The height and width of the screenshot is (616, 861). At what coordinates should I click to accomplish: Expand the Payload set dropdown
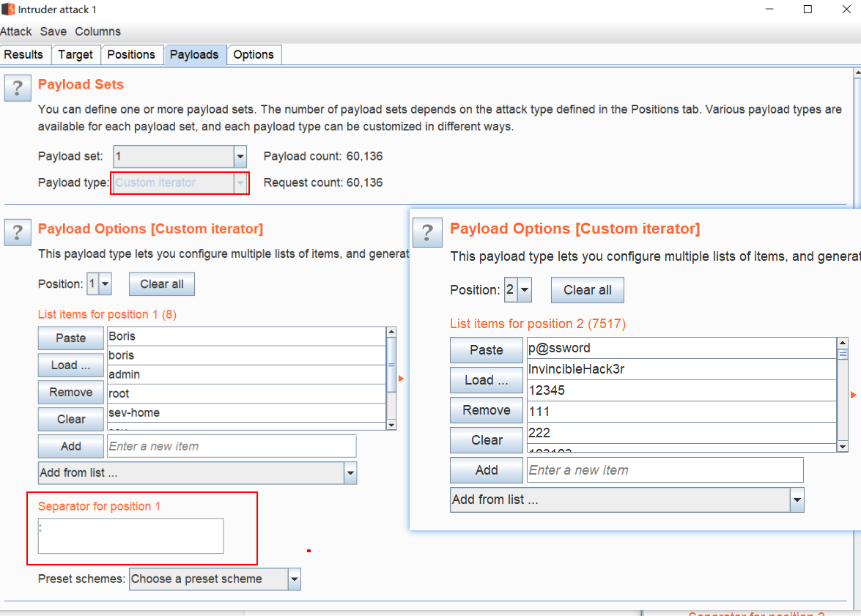click(x=240, y=157)
